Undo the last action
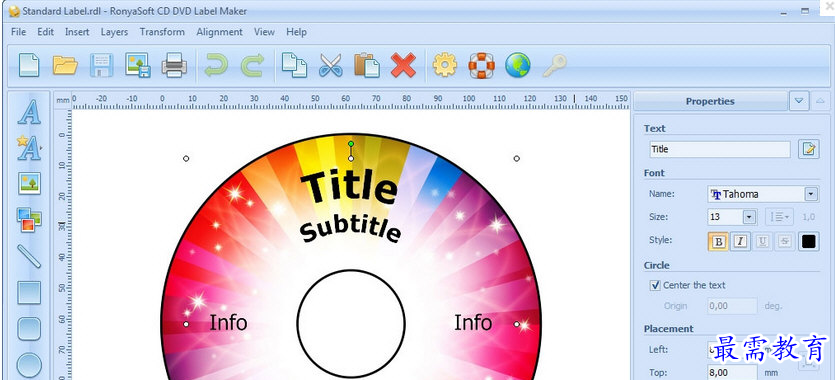Image resolution: width=835 pixels, height=380 pixels. point(216,65)
